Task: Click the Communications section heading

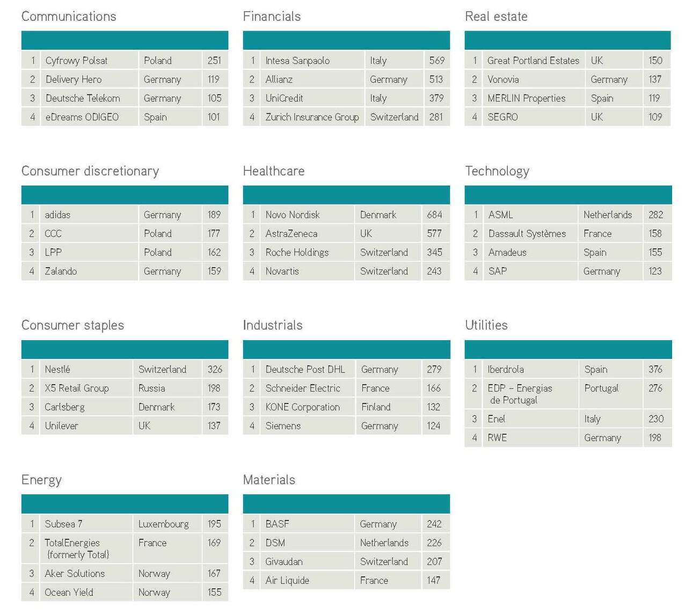Action: (x=69, y=17)
